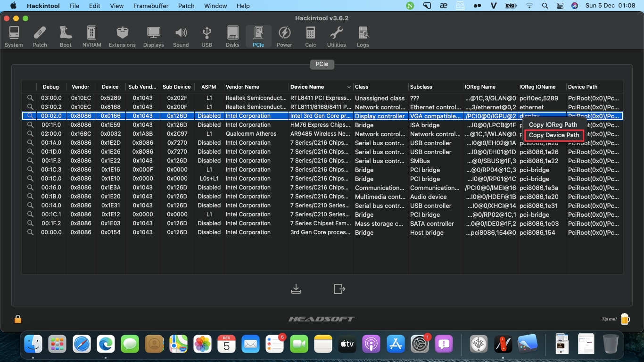Click the SATA controller subclass cell
The image size is (644, 362).
click(432, 223)
